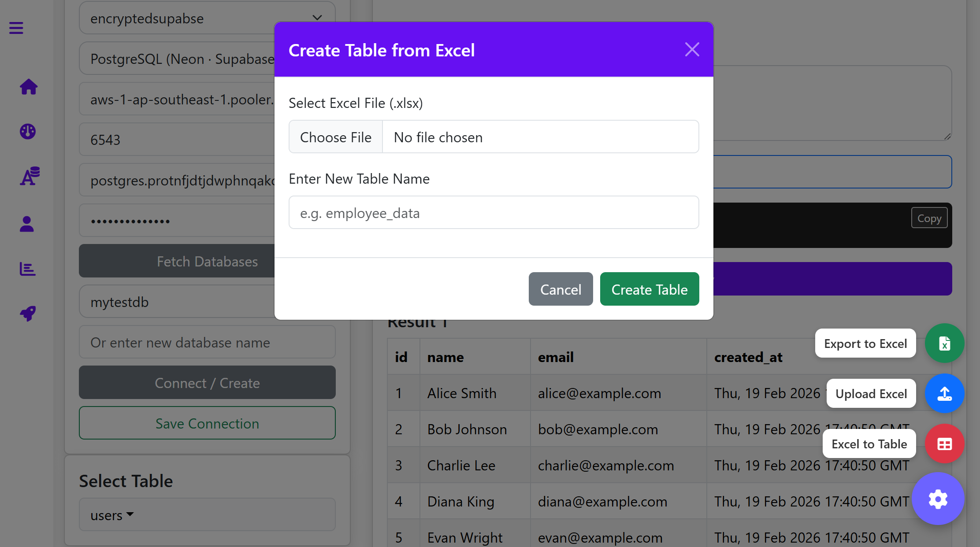The width and height of the screenshot is (980, 547).
Task: Expand the mytestdb database selector
Action: point(176,302)
